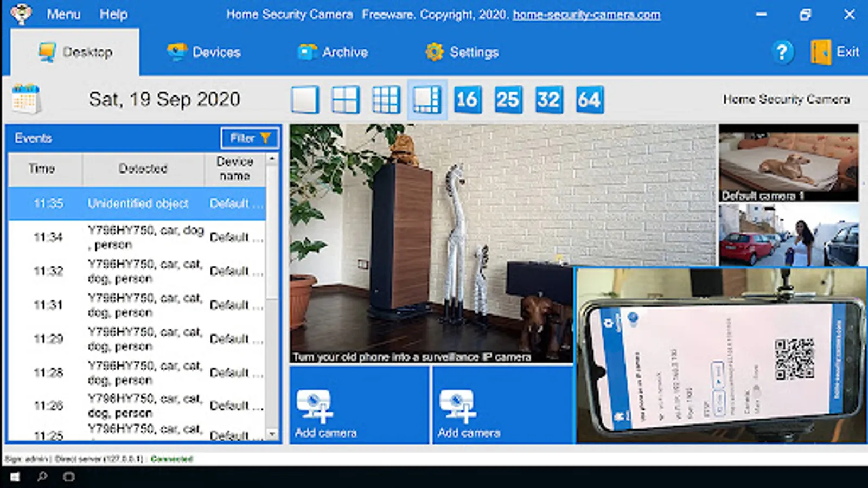Click the Connected status text
This screenshot has height=488, width=868.
tap(172, 459)
